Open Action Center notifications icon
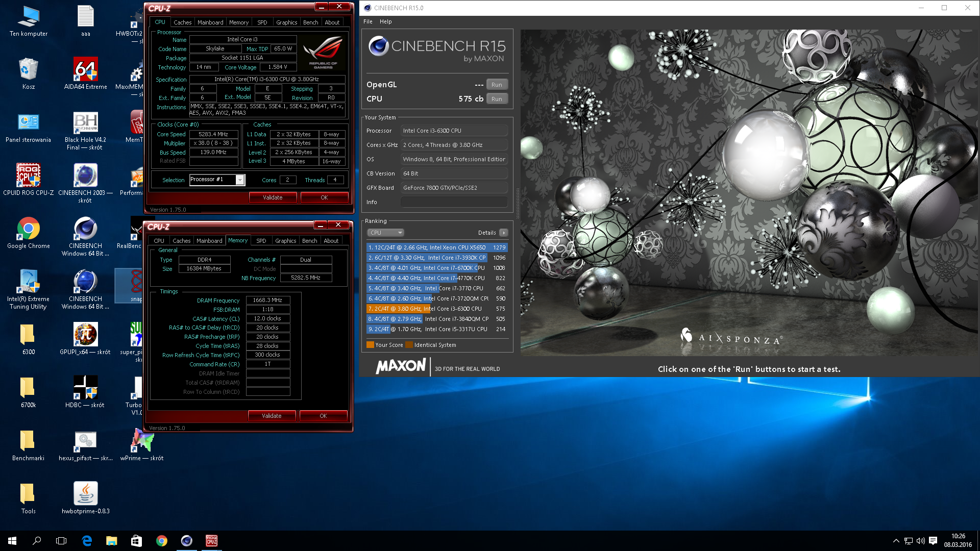 click(x=933, y=541)
